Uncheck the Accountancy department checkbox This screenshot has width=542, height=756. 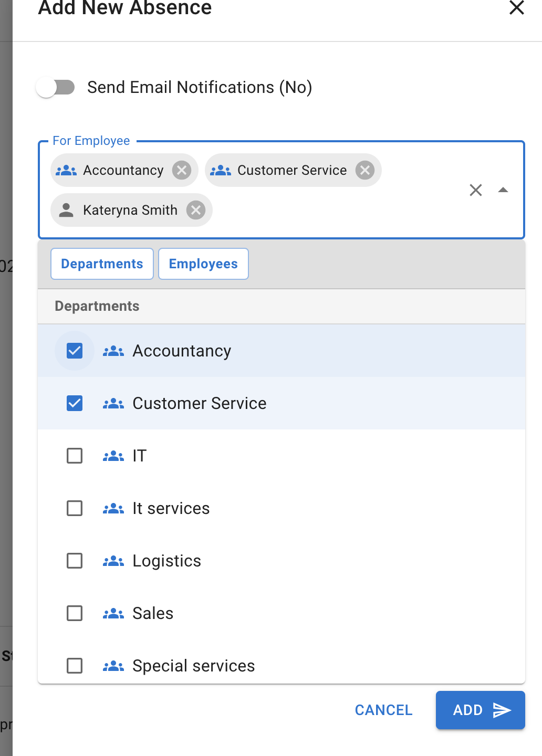[x=75, y=351]
